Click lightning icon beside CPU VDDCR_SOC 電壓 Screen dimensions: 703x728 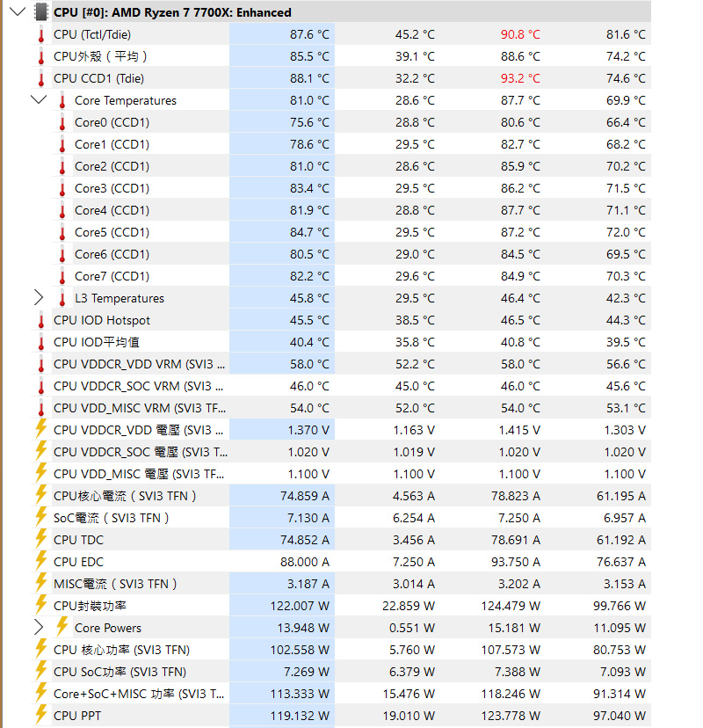[x=40, y=451]
